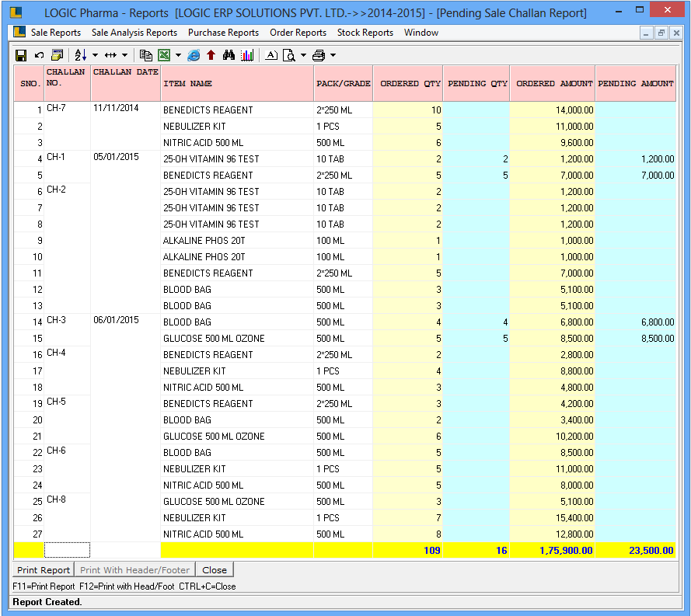Image resolution: width=691 pixels, height=616 pixels.
Task: Click the ORDERED QTY column header
Action: click(x=408, y=84)
